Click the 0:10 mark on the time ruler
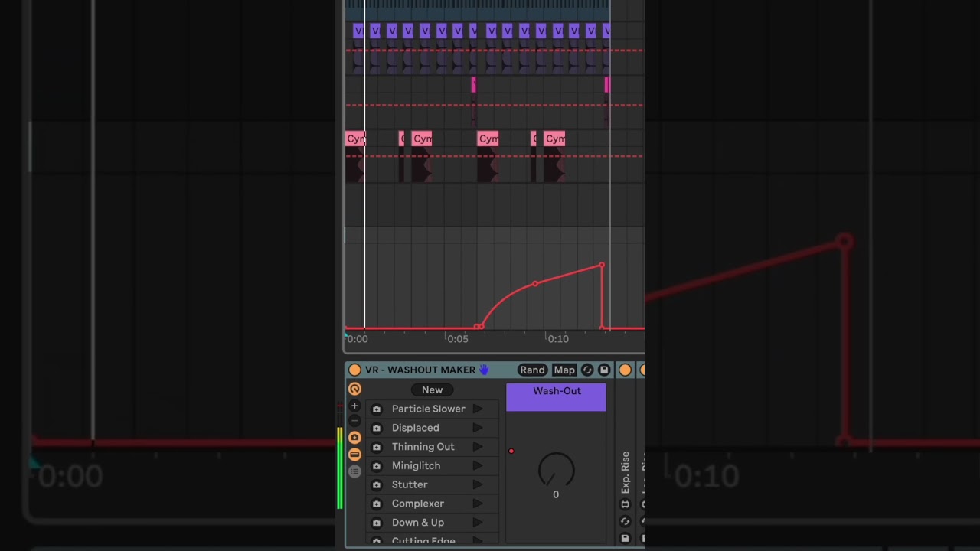Viewport: 980px width, 551px height. coord(557,339)
